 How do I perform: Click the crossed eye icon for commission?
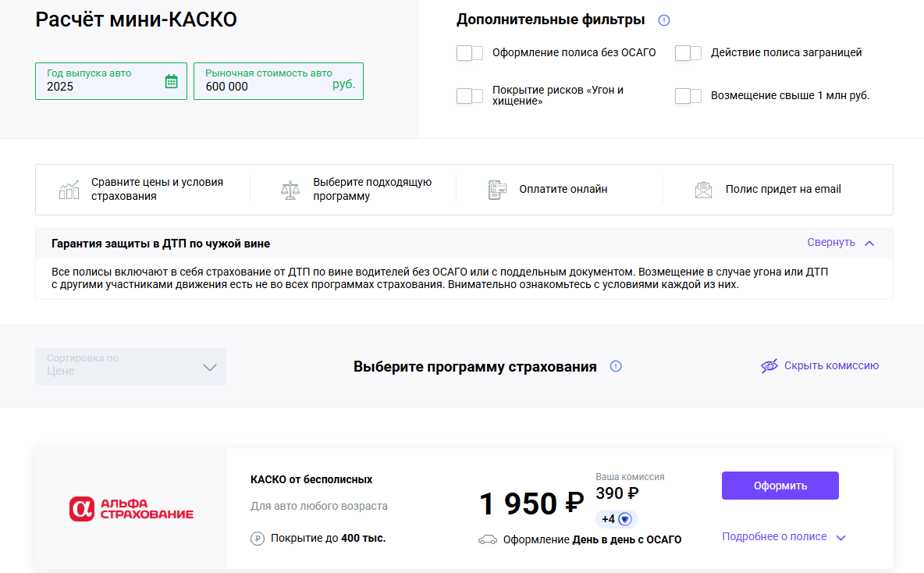[x=769, y=366]
